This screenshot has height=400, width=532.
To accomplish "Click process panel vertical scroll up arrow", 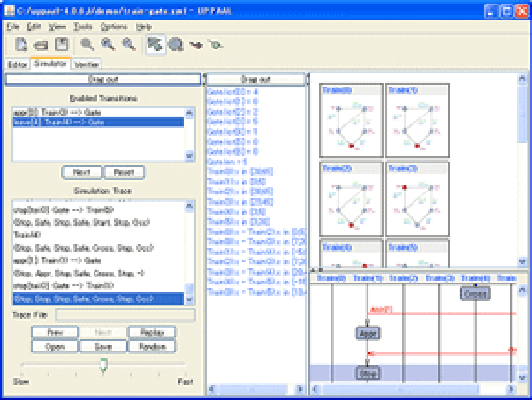I will coord(523,79).
